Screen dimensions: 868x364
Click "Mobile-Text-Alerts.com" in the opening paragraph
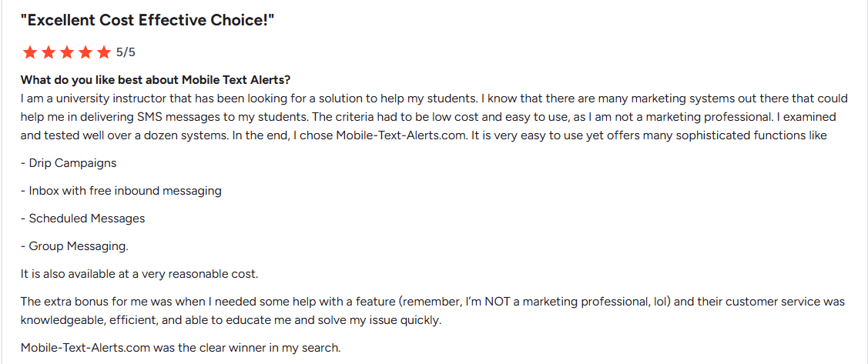pos(399,136)
